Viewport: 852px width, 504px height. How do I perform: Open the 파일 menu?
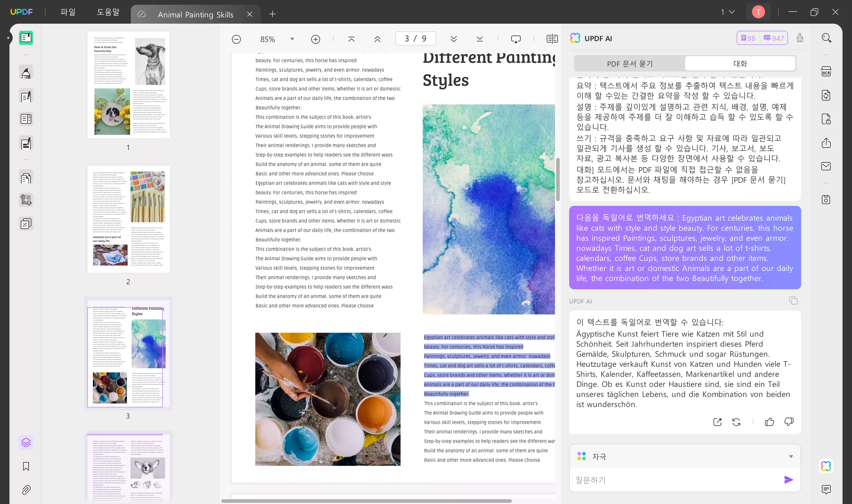pos(68,12)
